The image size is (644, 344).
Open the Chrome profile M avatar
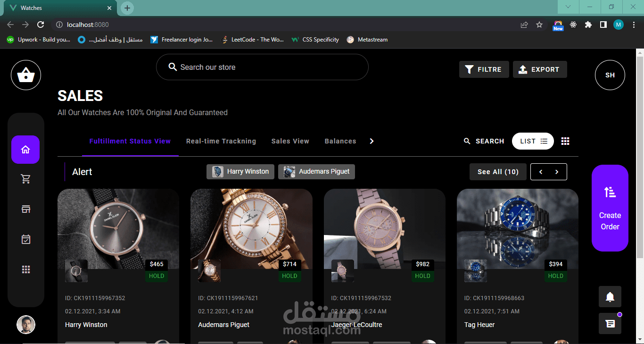coord(619,25)
